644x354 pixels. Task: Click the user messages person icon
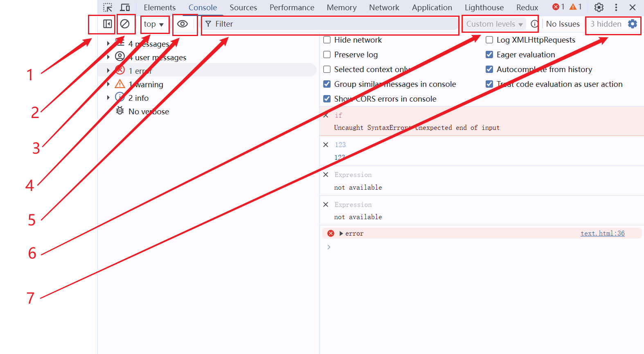120,56
